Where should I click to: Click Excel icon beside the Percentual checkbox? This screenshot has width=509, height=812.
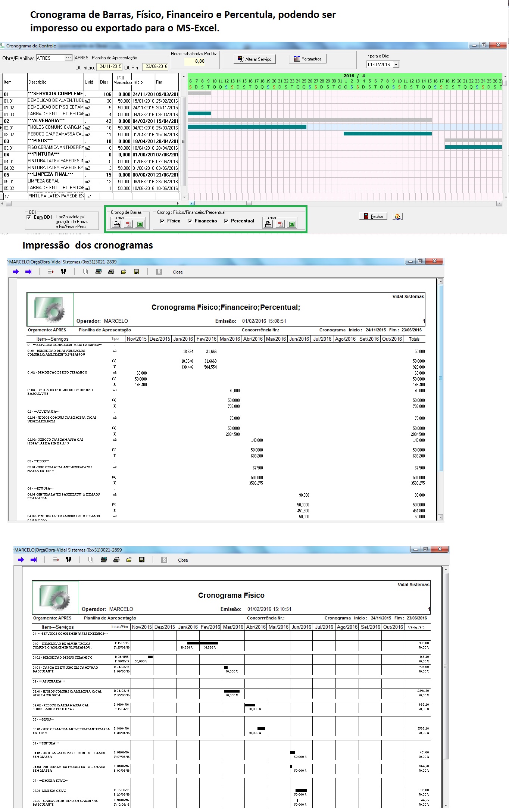[292, 224]
